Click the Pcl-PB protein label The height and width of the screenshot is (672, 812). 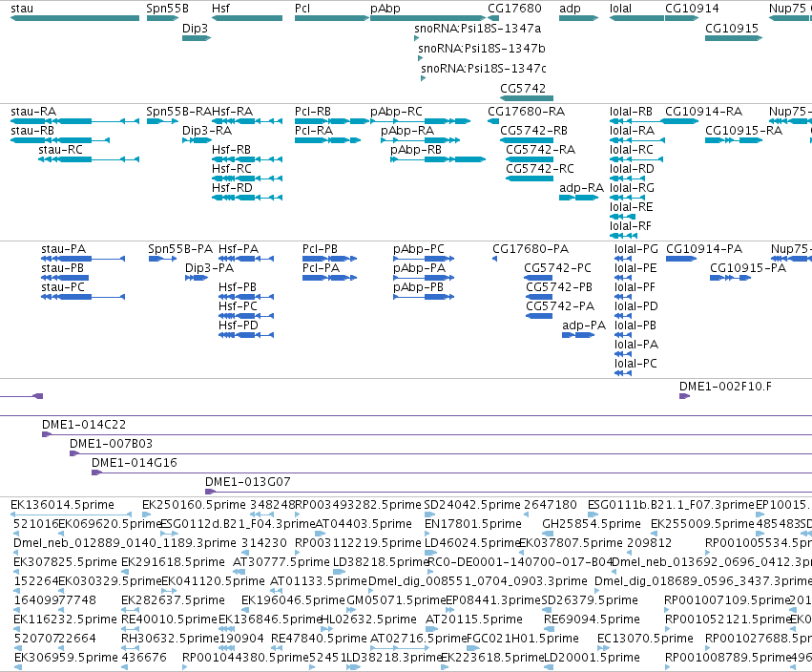point(320,249)
